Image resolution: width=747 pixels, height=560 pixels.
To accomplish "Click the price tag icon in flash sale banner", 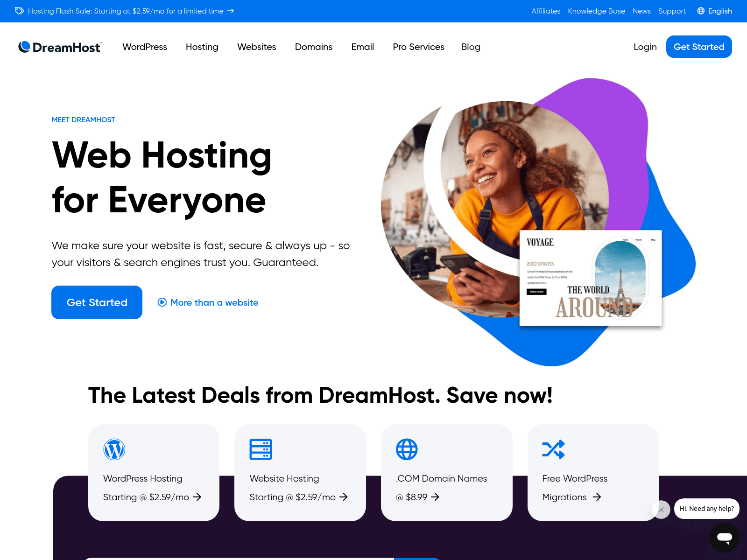I will tap(19, 11).
